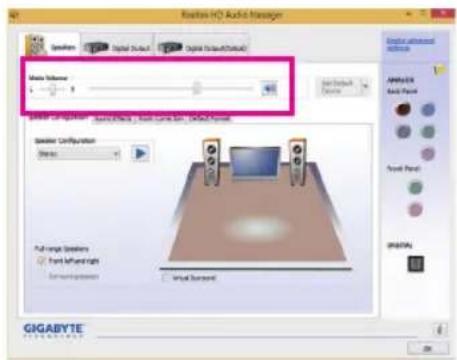457x360 pixels.
Task: Toggle the Front left and right checkbox
Action: click(41, 261)
